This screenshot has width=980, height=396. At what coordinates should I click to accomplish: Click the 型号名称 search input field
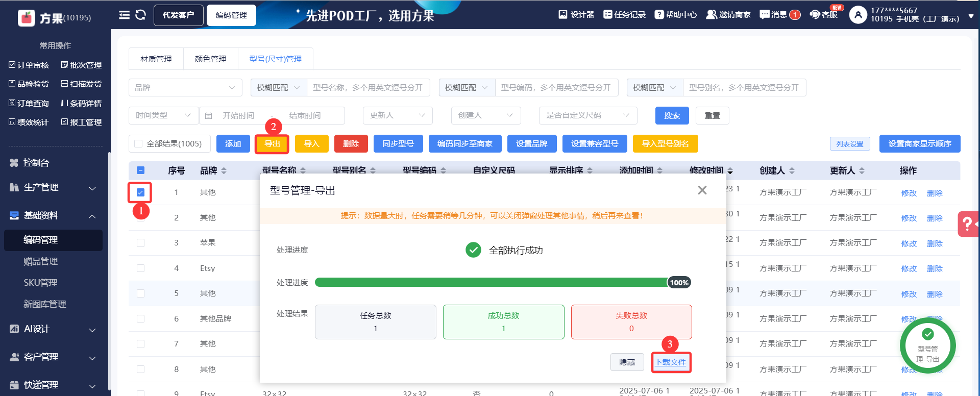coord(369,88)
